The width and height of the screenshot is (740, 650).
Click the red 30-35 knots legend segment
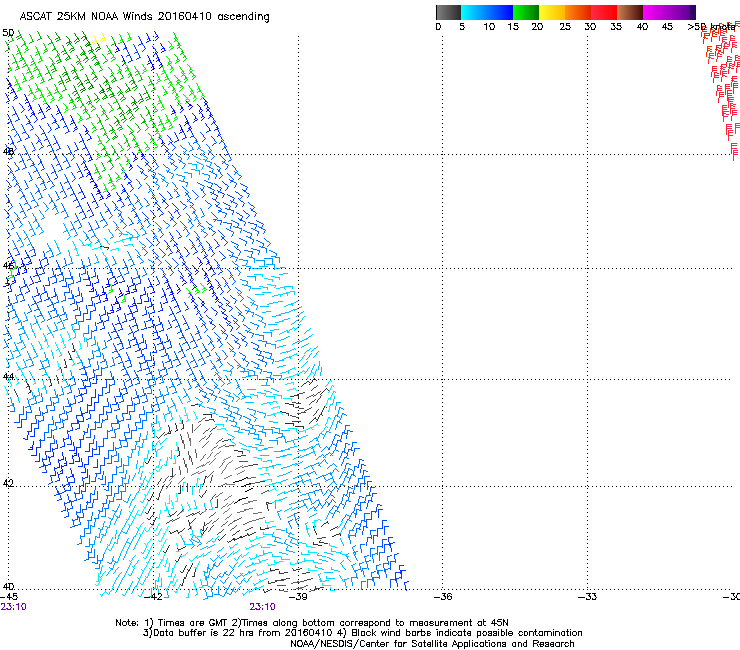604,12
